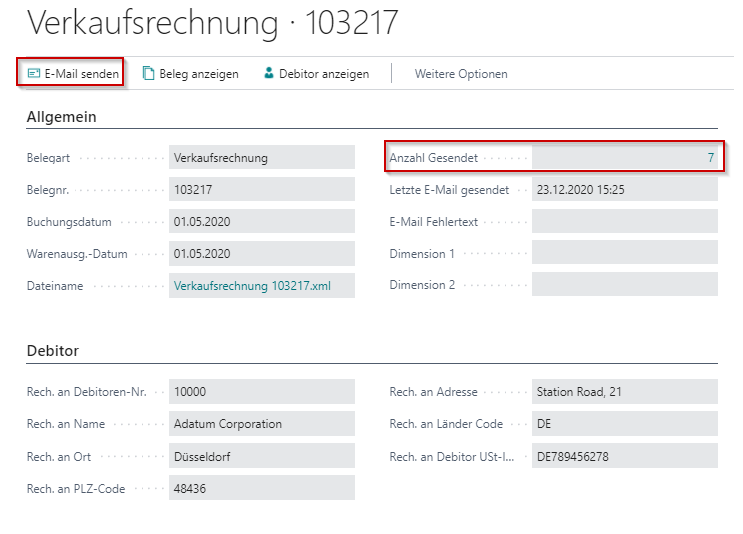Click the Anzahl Gesendet value 7
This screenshot has height=534, width=743.
(x=710, y=158)
